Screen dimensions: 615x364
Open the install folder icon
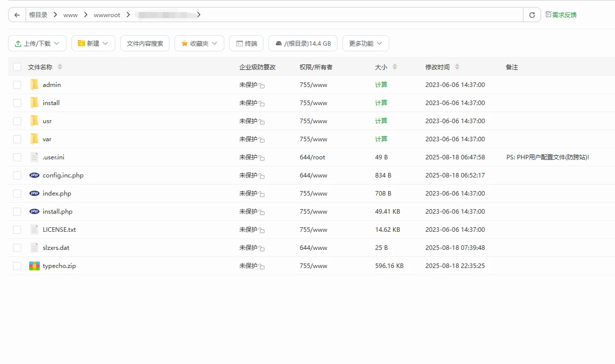(34, 103)
